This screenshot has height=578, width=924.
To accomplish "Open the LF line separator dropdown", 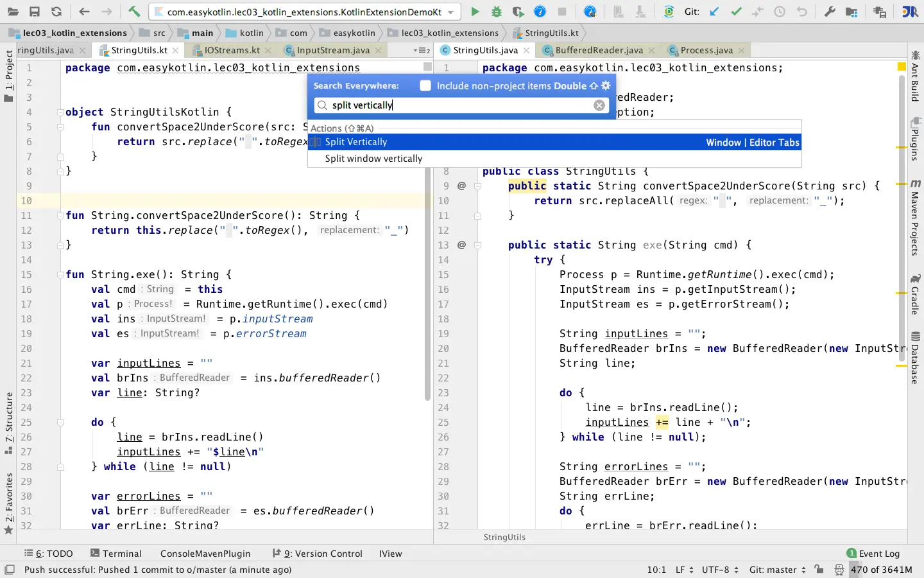I will pyautogui.click(x=684, y=570).
